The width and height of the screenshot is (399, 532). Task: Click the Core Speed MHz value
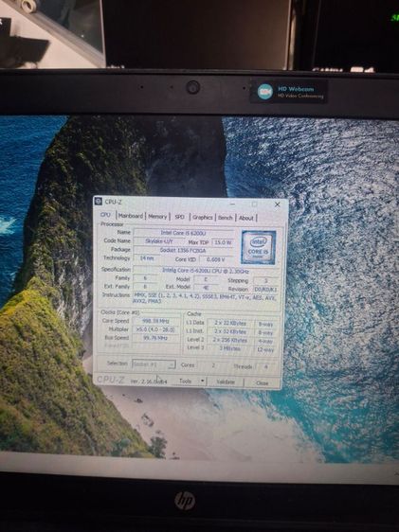pos(155,321)
